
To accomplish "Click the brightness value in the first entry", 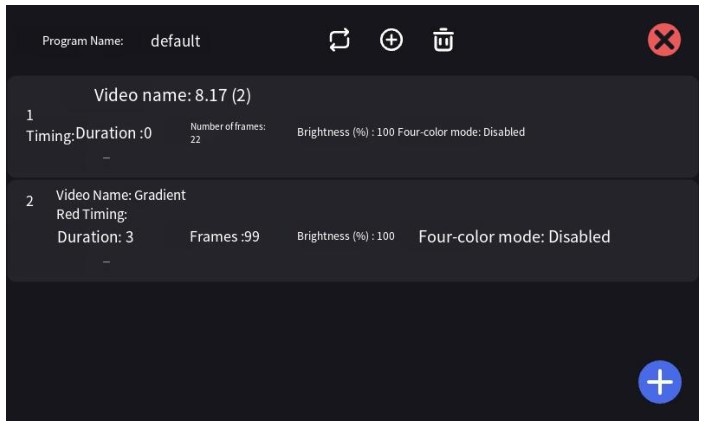I will [x=346, y=132].
